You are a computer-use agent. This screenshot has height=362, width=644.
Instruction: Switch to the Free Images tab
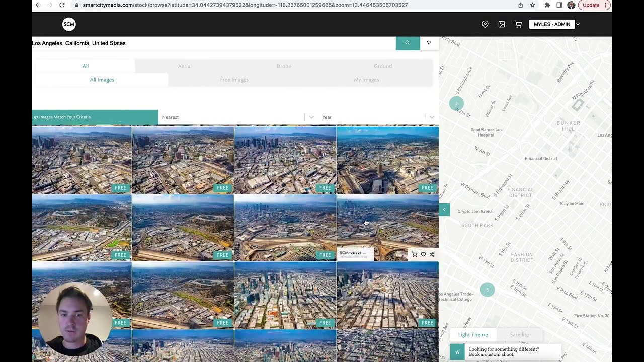pos(234,80)
